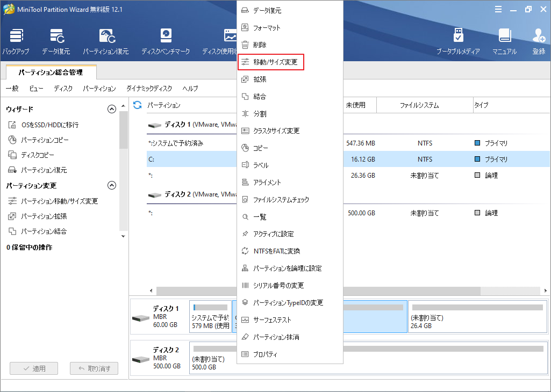Viewport: 551px width, 392px height.
Task: Collapse the ウィザード section
Action: pyautogui.click(x=112, y=109)
